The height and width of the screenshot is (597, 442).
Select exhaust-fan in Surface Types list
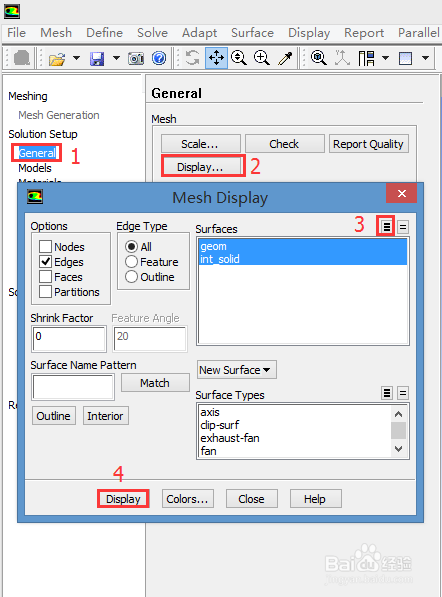coord(295,438)
